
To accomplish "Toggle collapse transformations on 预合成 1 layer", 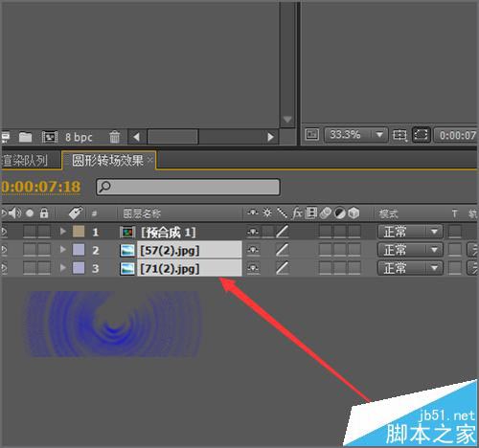I will pos(267,232).
